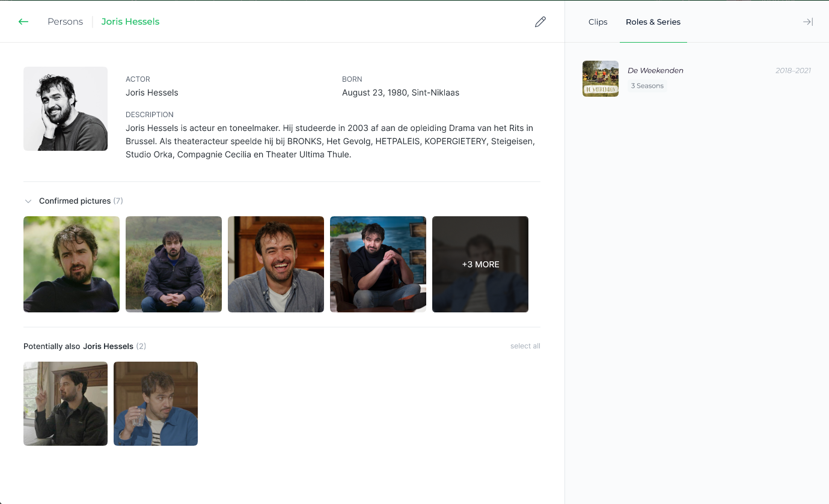Select confirmed picture with green leafy background
This screenshot has height=504, width=829.
[x=72, y=264]
